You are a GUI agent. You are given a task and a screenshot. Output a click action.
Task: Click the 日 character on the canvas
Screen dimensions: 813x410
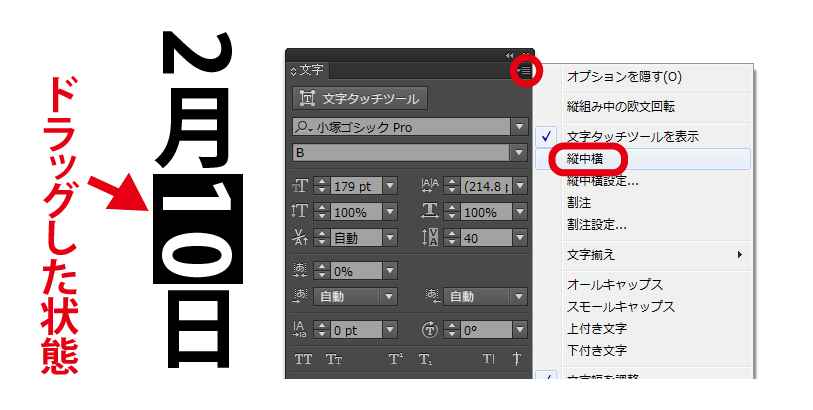click(x=198, y=329)
